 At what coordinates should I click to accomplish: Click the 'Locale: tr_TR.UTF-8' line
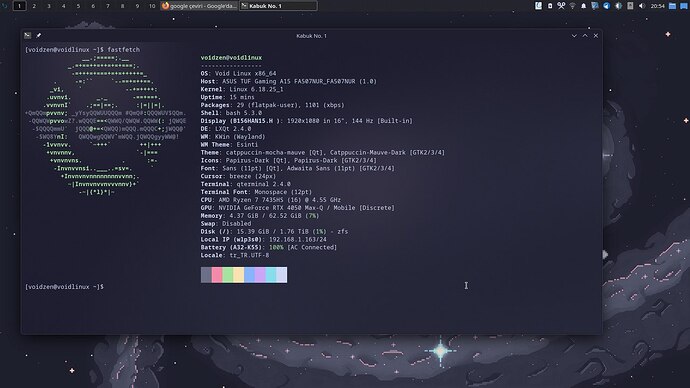(235, 255)
